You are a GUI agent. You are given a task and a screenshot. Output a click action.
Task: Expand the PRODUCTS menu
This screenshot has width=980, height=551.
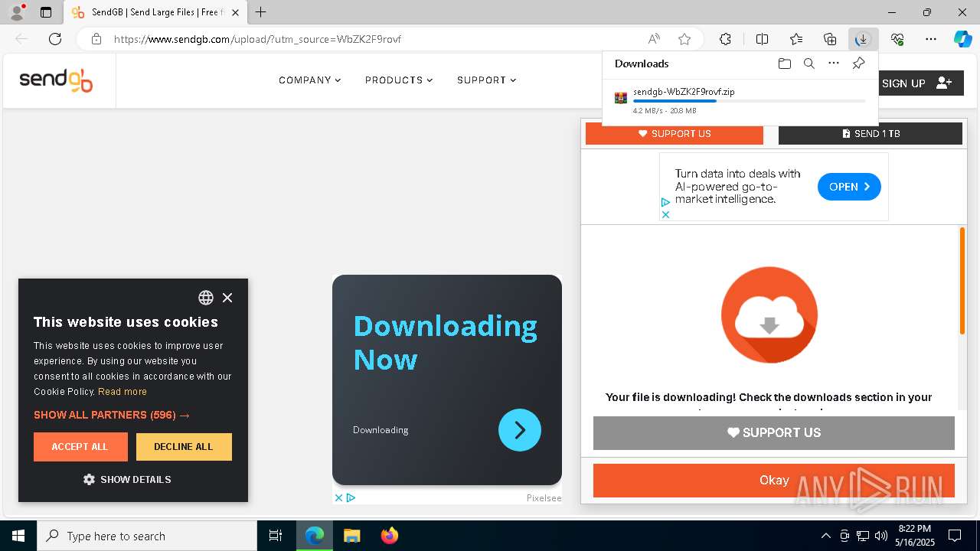click(399, 80)
